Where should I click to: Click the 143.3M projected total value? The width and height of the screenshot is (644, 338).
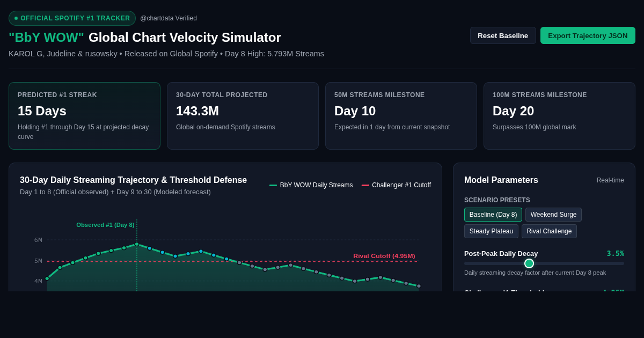point(197,111)
